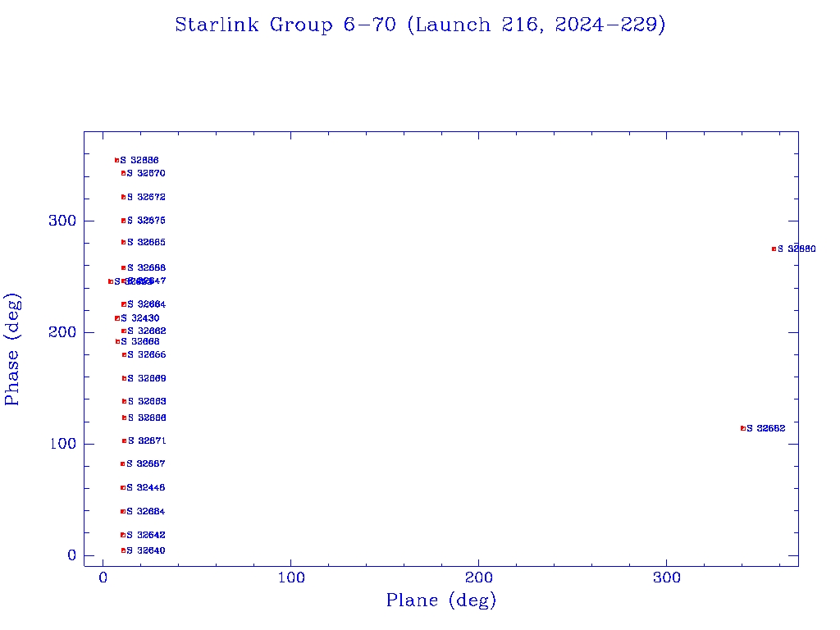Click the y-axis tick label '0'
The height and width of the screenshot is (630, 840).
[71, 555]
